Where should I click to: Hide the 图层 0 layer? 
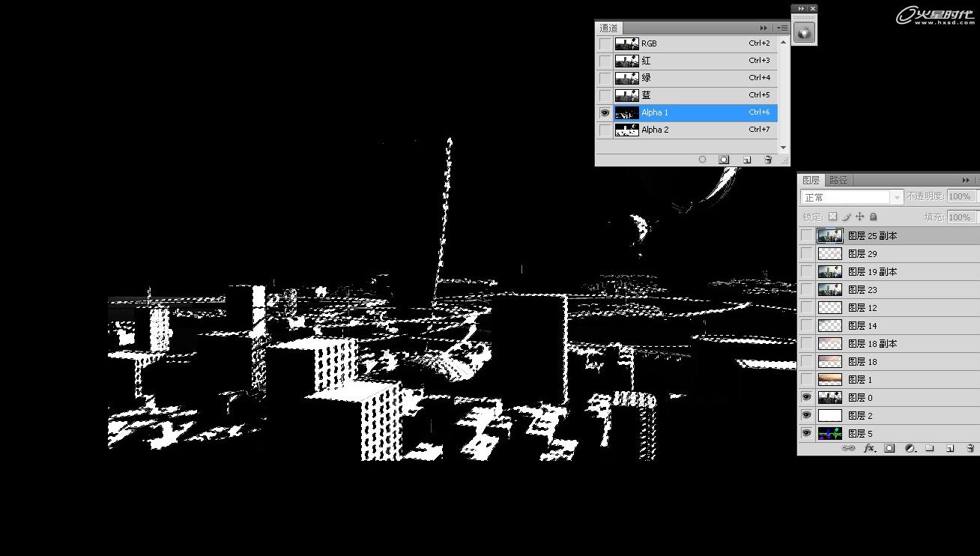(806, 397)
